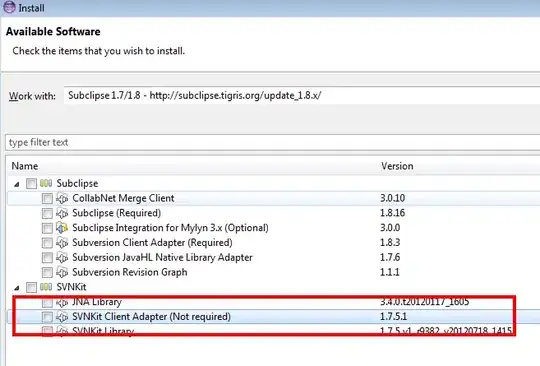Sort by the Version column header
The height and width of the screenshot is (366, 540).
(x=397, y=166)
